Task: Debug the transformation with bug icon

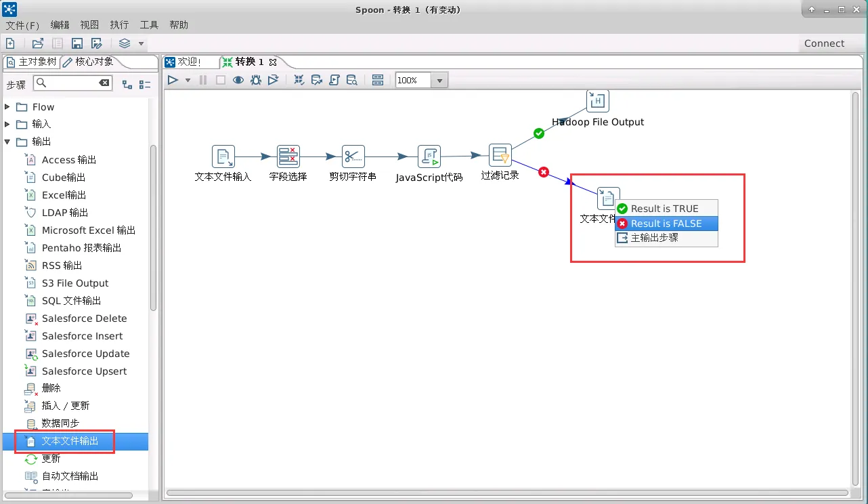Action: click(x=255, y=80)
